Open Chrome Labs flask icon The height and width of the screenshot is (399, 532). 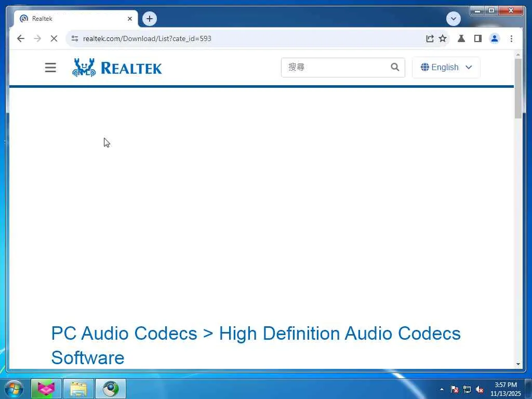(x=461, y=38)
